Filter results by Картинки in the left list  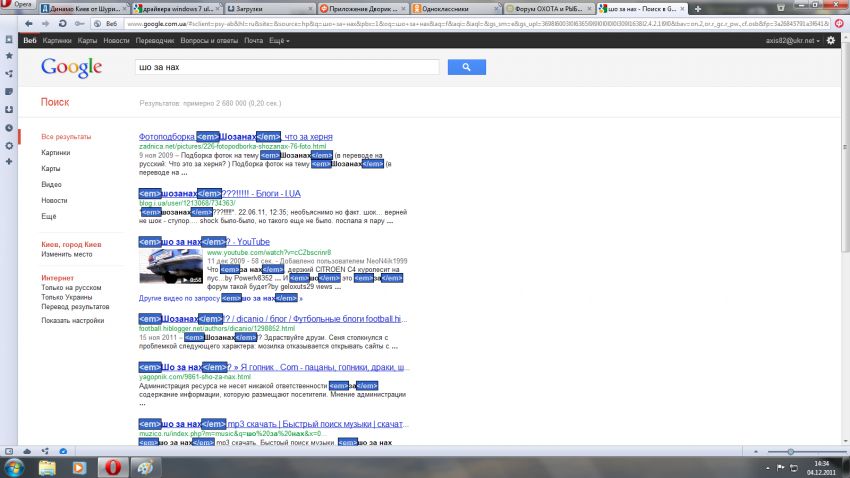click(x=56, y=153)
